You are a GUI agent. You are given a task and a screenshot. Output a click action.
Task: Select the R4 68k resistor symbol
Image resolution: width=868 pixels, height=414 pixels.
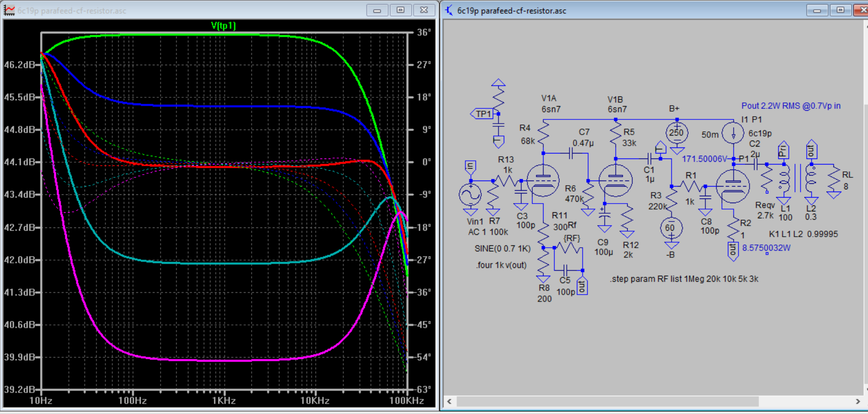point(543,132)
